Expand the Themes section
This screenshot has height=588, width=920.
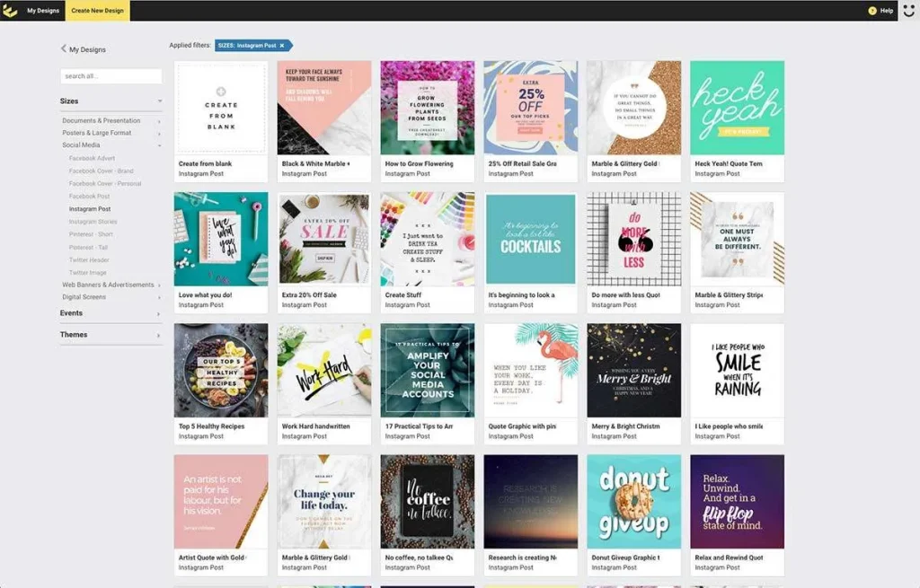159,335
